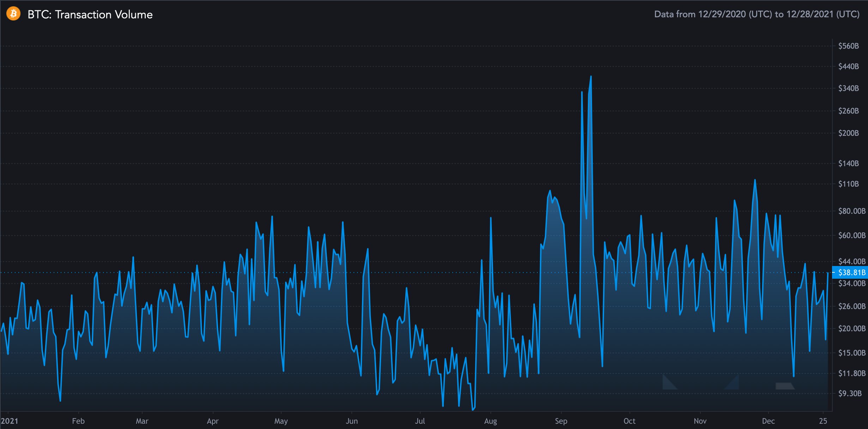Click the date range text in header
Screen dimensions: 868x429
pos(757,14)
